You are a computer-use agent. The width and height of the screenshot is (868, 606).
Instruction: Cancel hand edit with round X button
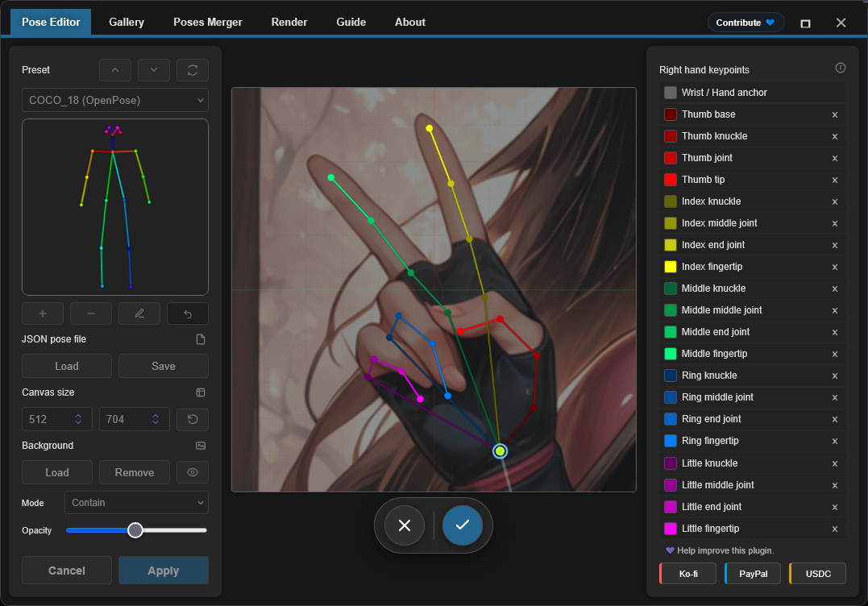pyautogui.click(x=405, y=525)
